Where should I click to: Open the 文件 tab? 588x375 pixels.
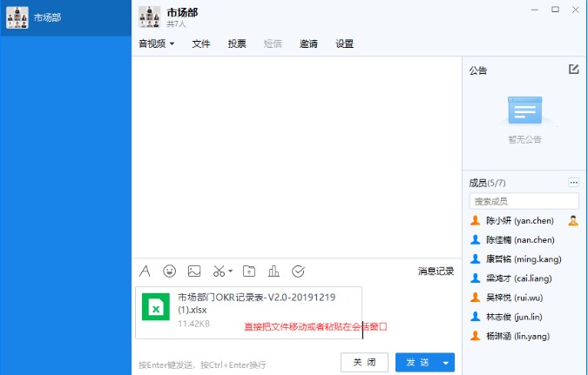[x=201, y=44]
